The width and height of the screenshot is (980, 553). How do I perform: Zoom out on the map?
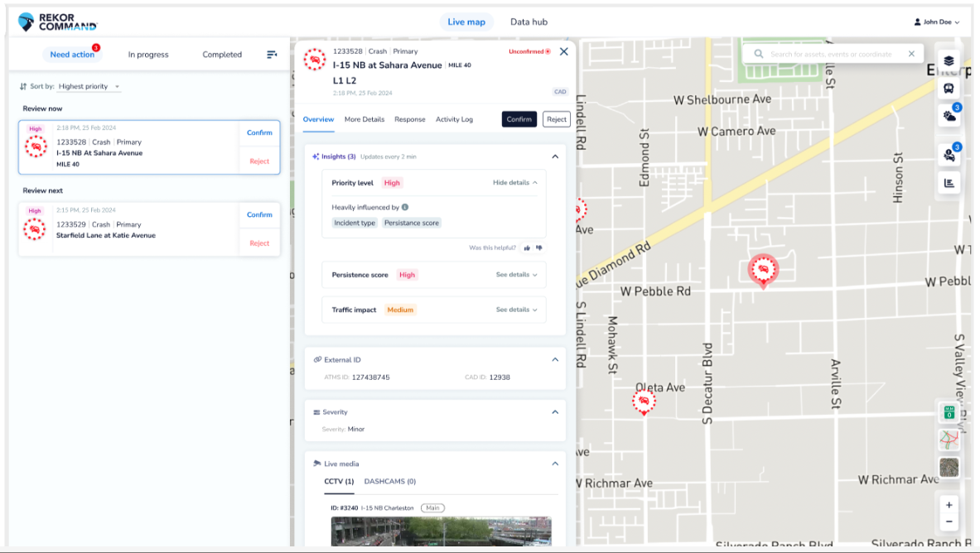(x=949, y=522)
